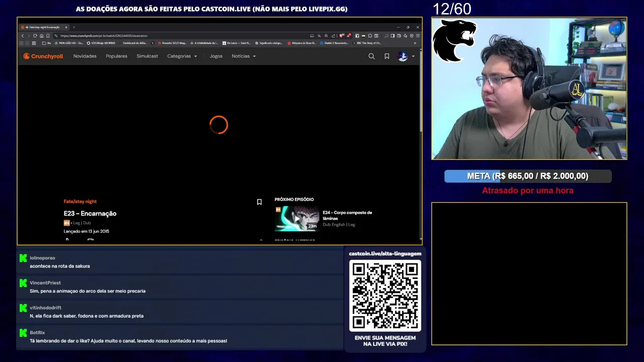Open the Populares menu item

pos(116,56)
